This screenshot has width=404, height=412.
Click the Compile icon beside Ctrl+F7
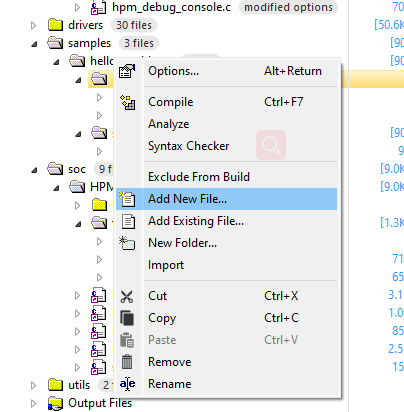point(128,102)
